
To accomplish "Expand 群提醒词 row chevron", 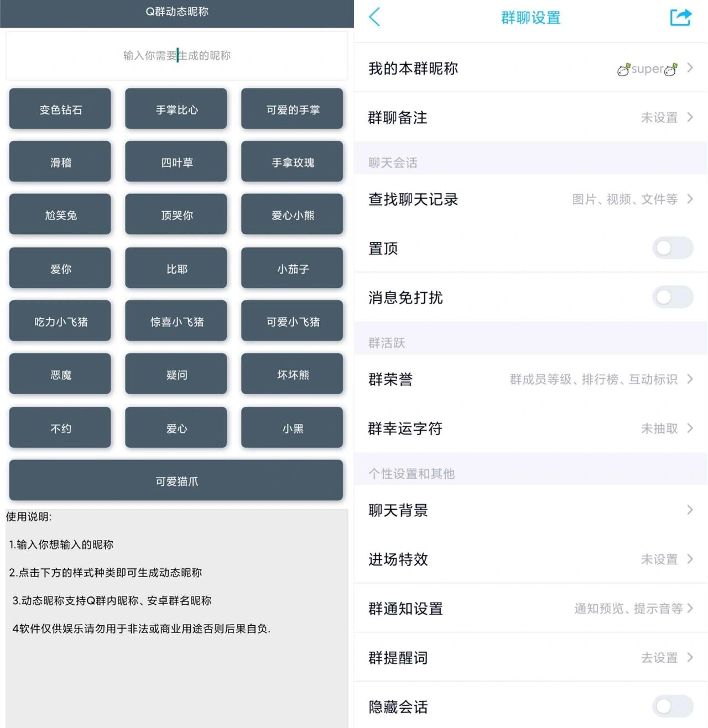I will pyautogui.click(x=690, y=658).
